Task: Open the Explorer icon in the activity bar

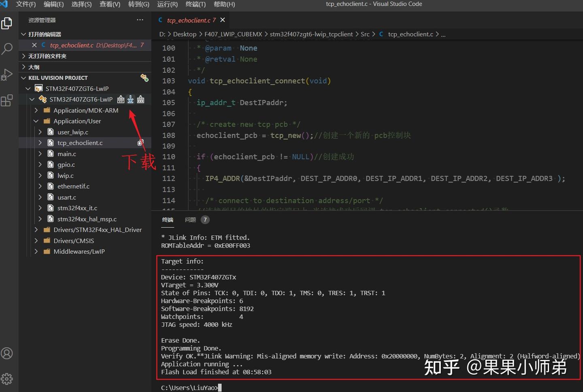Action: [7, 23]
